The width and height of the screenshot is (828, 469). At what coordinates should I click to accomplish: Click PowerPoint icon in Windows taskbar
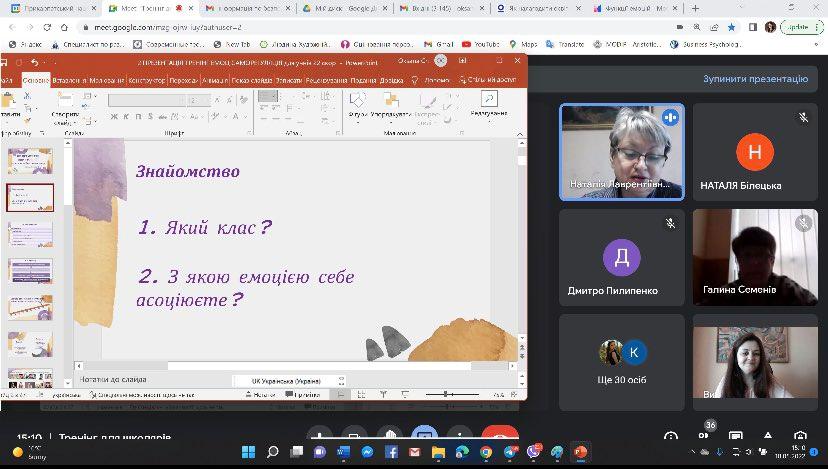tap(580, 452)
